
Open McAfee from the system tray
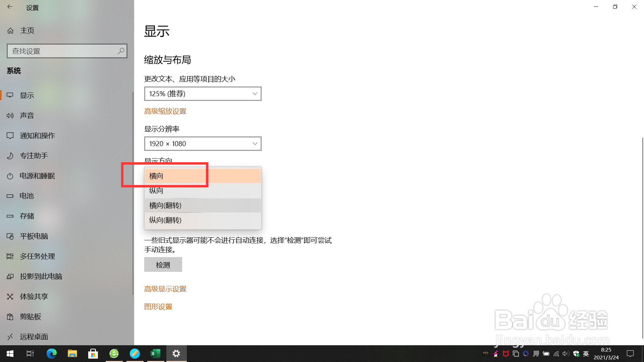506,354
